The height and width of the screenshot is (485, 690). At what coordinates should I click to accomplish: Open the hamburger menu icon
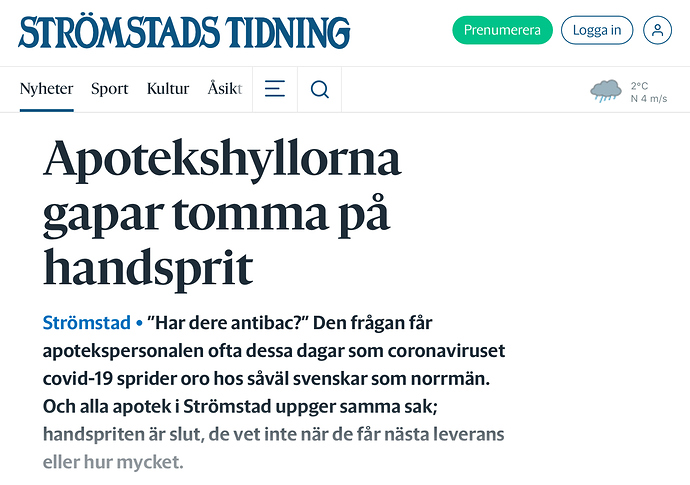coord(275,89)
